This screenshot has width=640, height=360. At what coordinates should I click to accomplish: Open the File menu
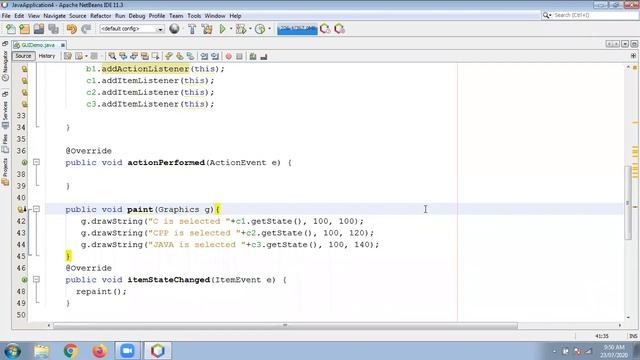pyautogui.click(x=6, y=16)
